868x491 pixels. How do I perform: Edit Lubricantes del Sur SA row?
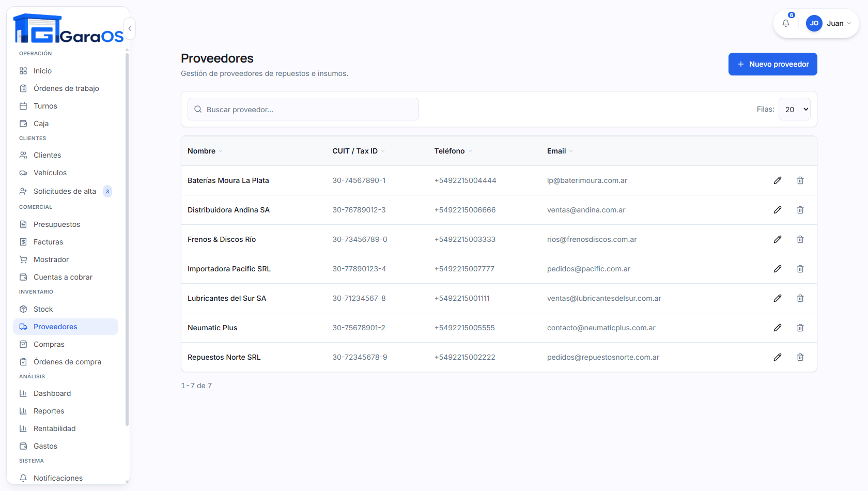coord(778,298)
